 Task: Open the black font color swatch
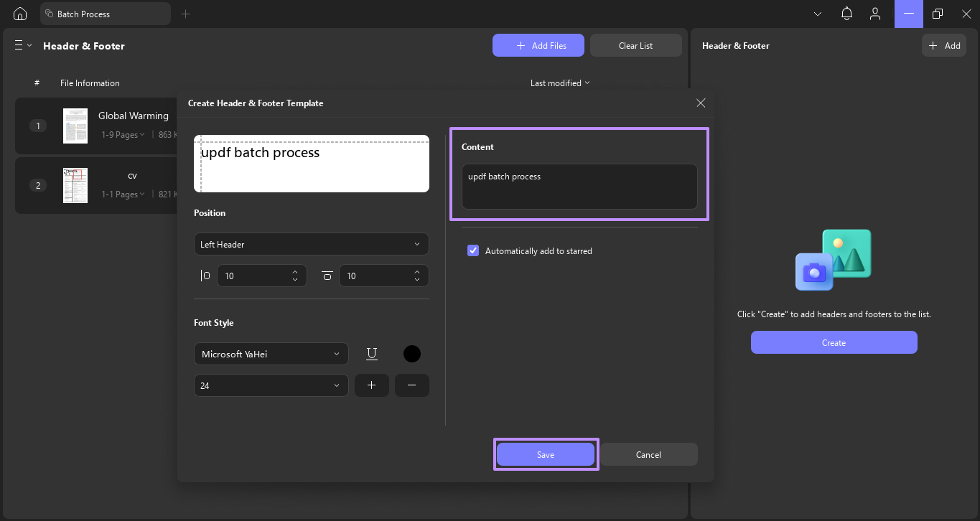pyautogui.click(x=412, y=354)
